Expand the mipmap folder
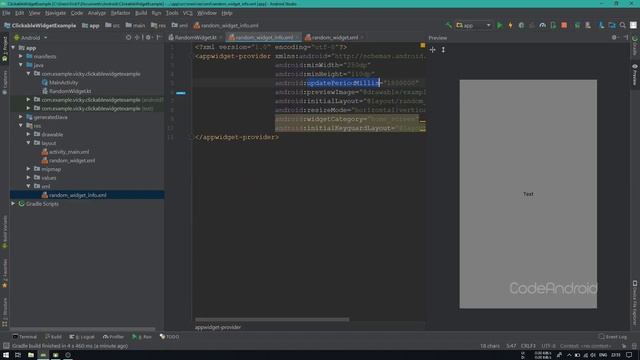This screenshot has width=640, height=360. tap(29, 169)
